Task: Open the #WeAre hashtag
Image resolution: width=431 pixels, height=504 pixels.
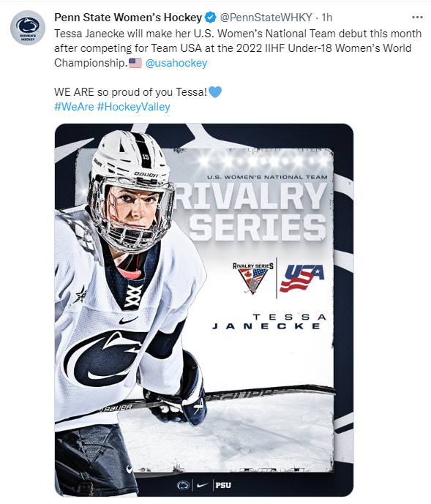Action: coord(75,107)
